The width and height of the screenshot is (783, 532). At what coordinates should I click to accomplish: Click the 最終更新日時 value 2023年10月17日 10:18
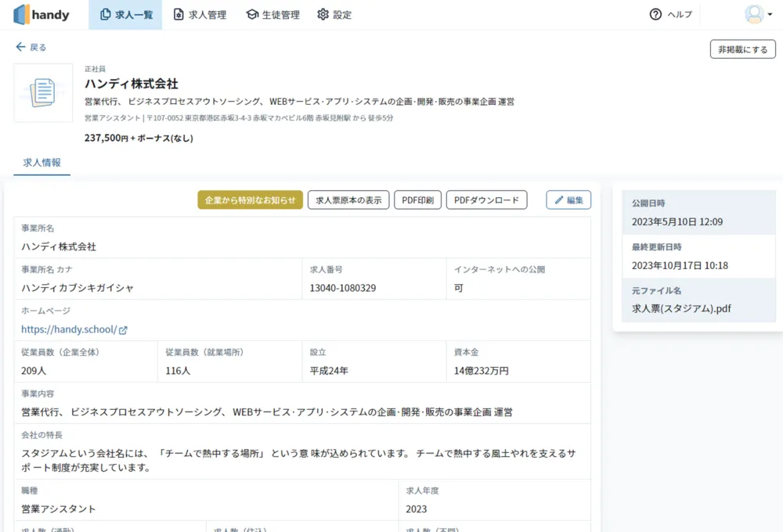tap(680, 265)
